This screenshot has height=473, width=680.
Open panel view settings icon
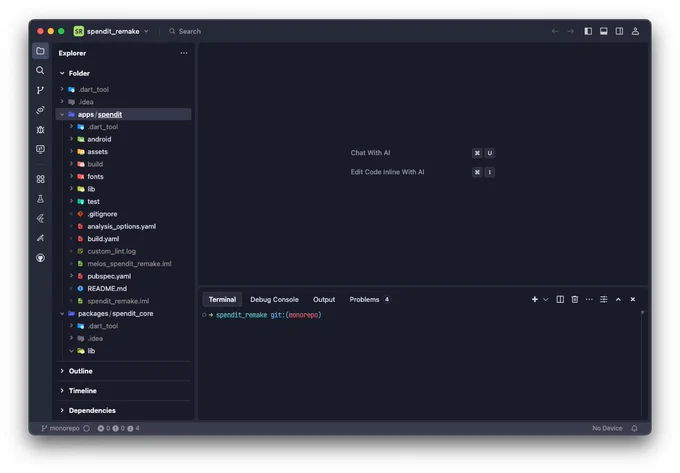[604, 300]
